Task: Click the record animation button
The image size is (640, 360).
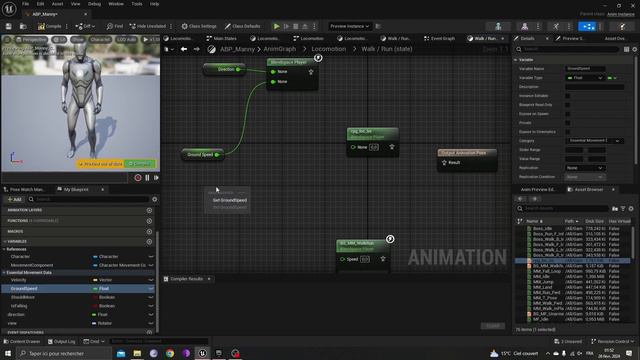Action: [138, 178]
